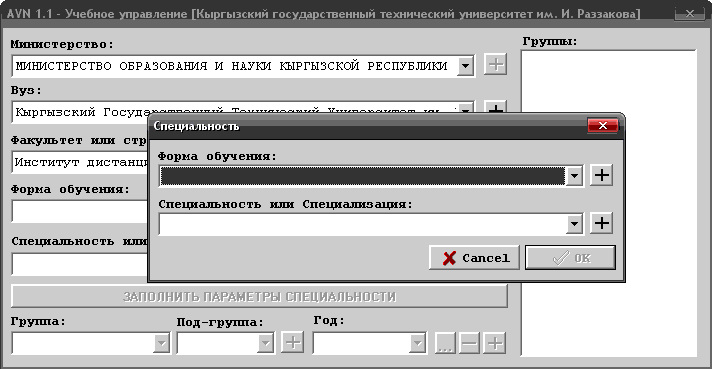
Task: Click the plus button next to Под-группа
Action: click(x=293, y=343)
